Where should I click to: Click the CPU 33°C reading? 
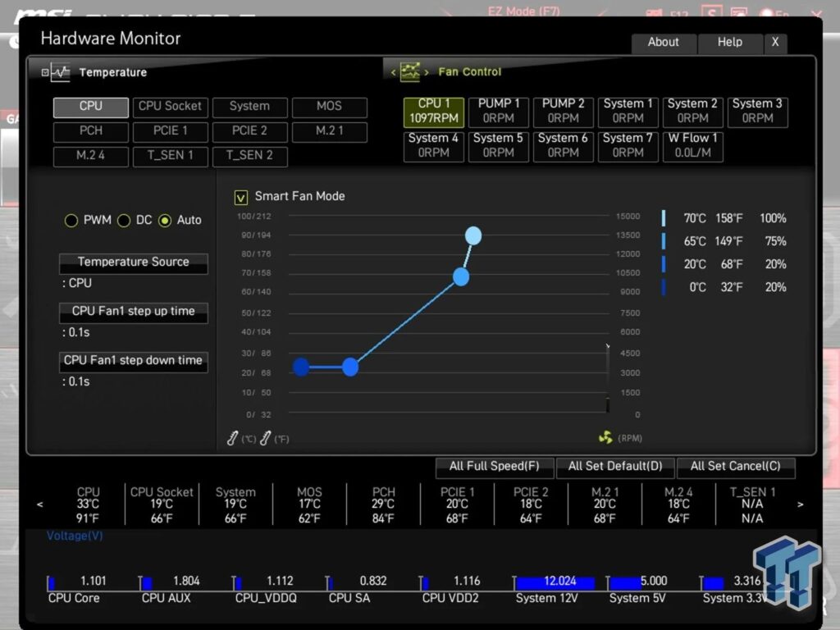coord(88,504)
